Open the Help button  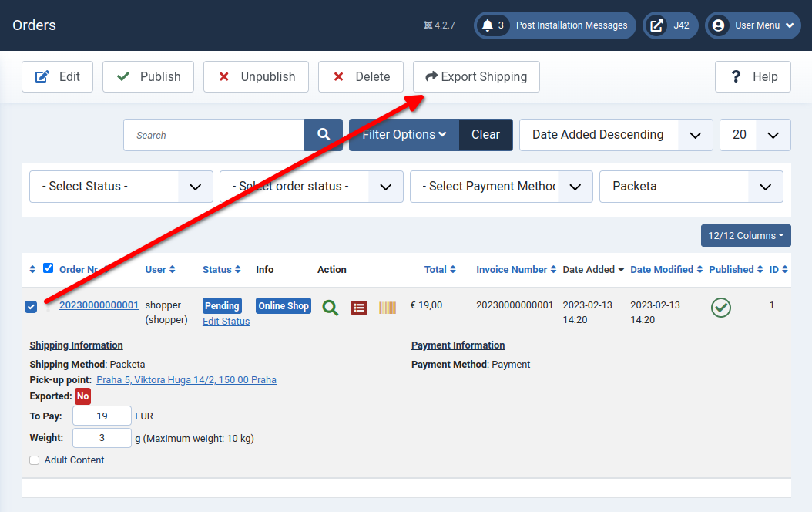tap(753, 76)
